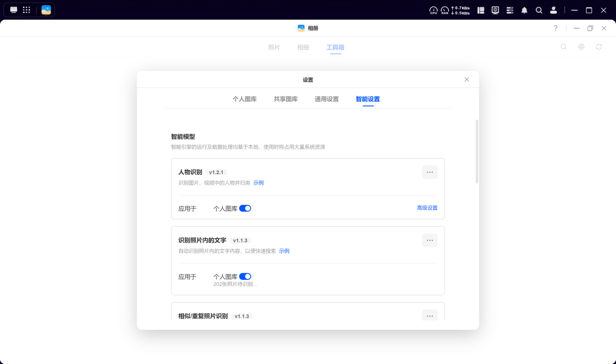Open 高级设置 for 人物识别
The image size is (616, 364).
tap(427, 208)
